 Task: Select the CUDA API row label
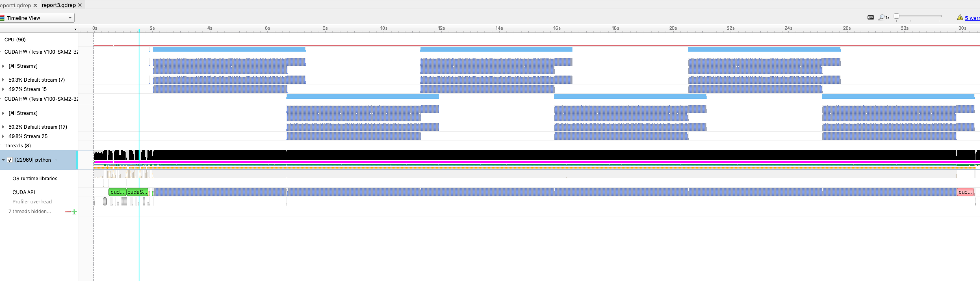pyautogui.click(x=24, y=192)
